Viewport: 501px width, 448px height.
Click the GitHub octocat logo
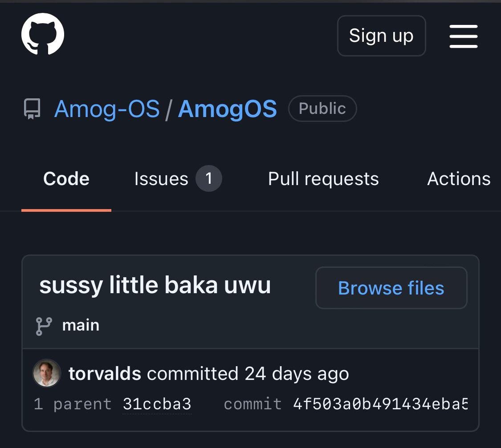coord(42,34)
